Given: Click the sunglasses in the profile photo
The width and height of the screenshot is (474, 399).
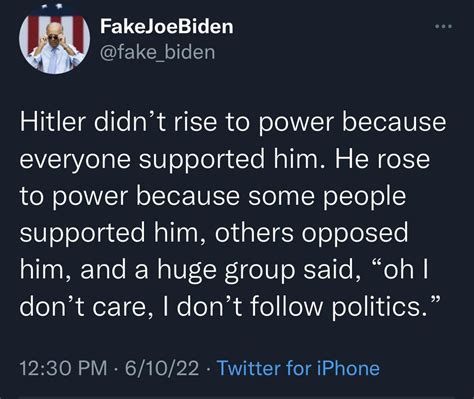Looking at the screenshot, I should 53,37.
